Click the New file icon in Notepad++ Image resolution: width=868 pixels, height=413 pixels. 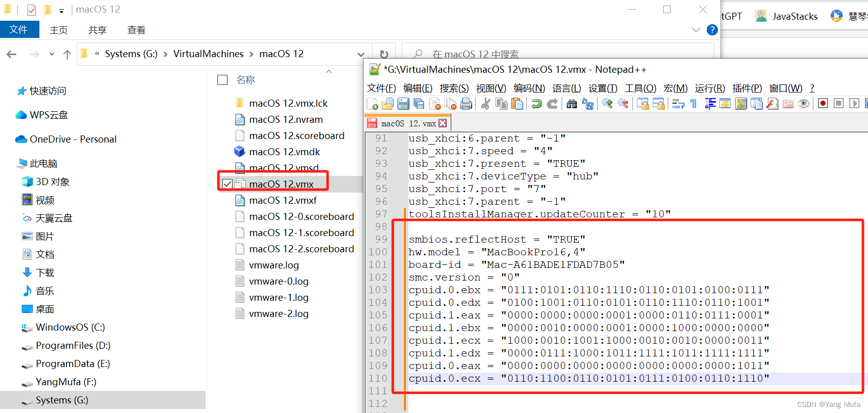click(x=373, y=104)
